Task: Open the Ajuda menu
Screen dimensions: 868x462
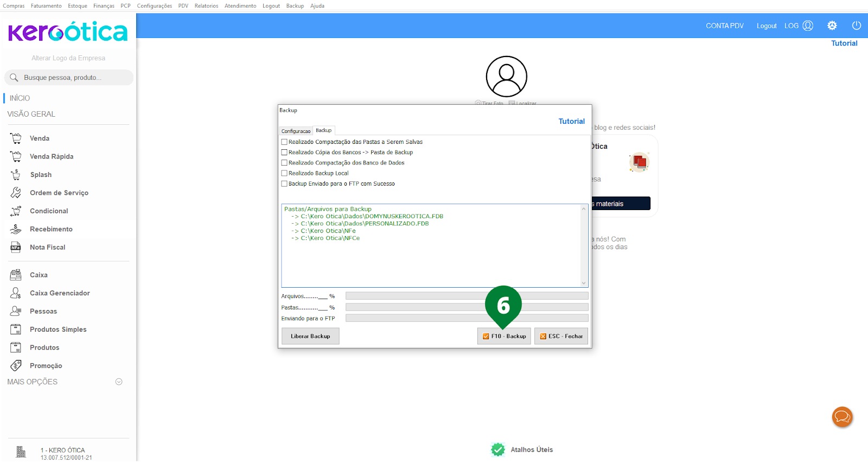Action: click(x=317, y=6)
